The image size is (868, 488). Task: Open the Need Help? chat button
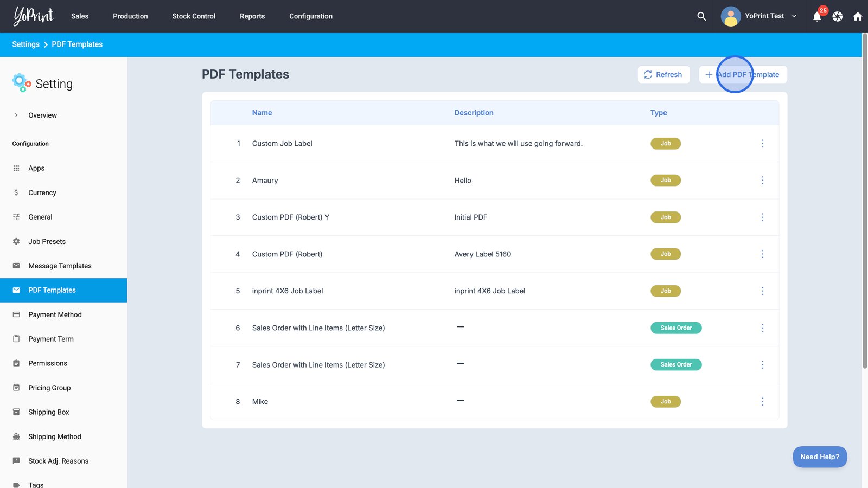tap(820, 457)
